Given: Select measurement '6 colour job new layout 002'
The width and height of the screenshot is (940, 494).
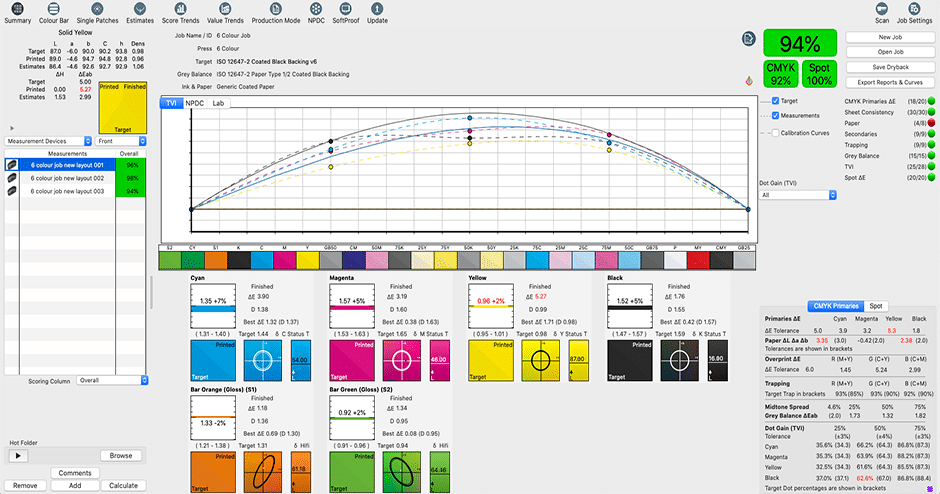Looking at the screenshot, I should [66, 176].
